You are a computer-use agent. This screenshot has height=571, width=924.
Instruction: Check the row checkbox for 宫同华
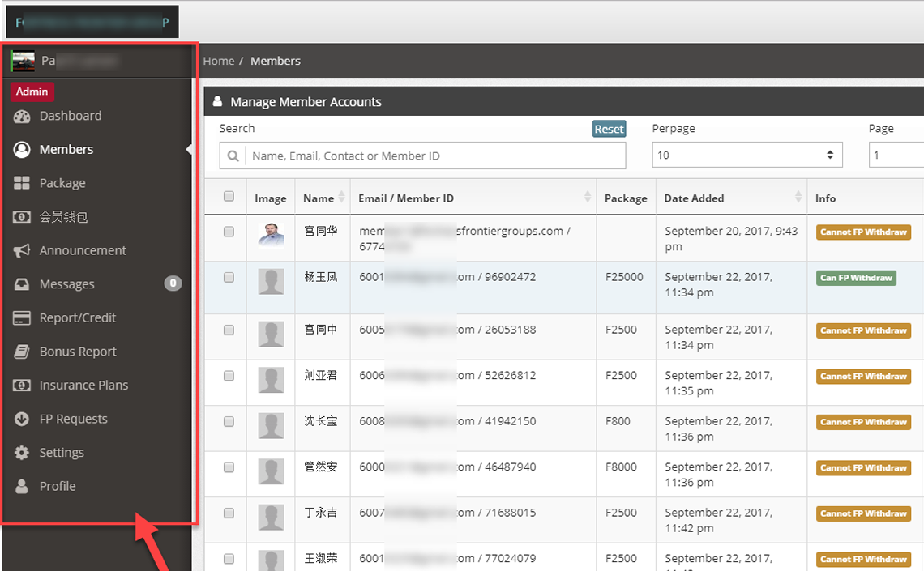tap(229, 232)
